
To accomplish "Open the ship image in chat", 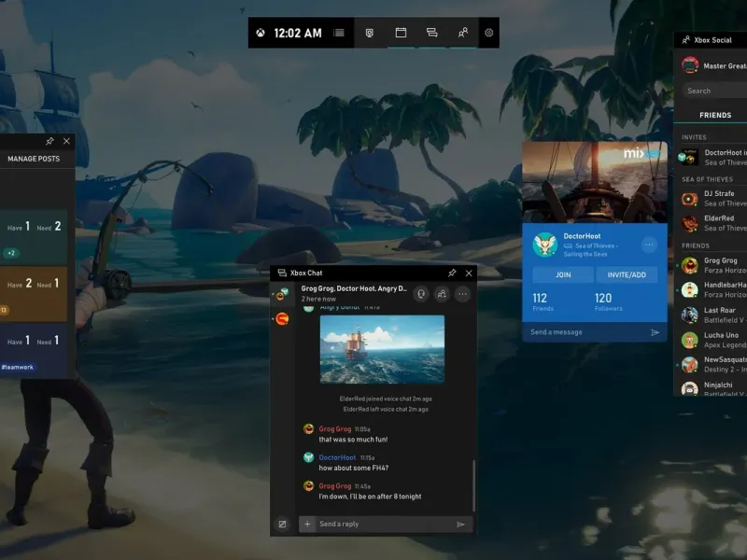I will [x=382, y=349].
